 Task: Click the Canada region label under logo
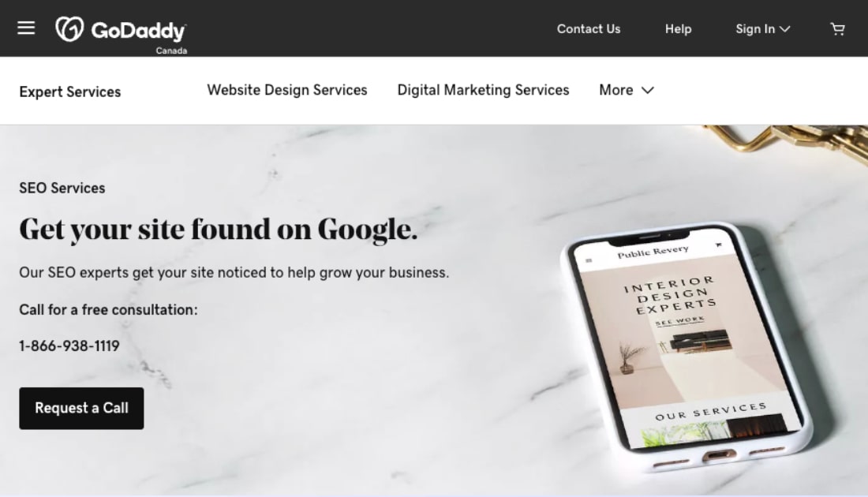171,50
